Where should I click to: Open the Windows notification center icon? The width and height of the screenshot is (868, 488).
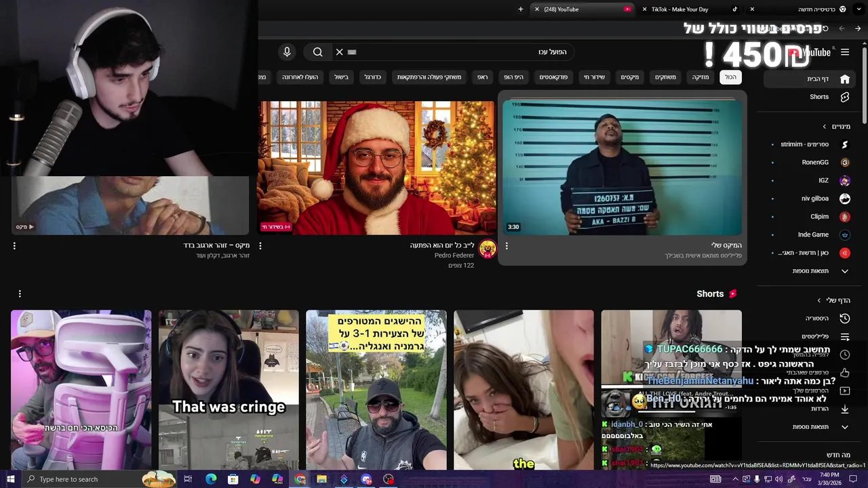click(x=854, y=479)
